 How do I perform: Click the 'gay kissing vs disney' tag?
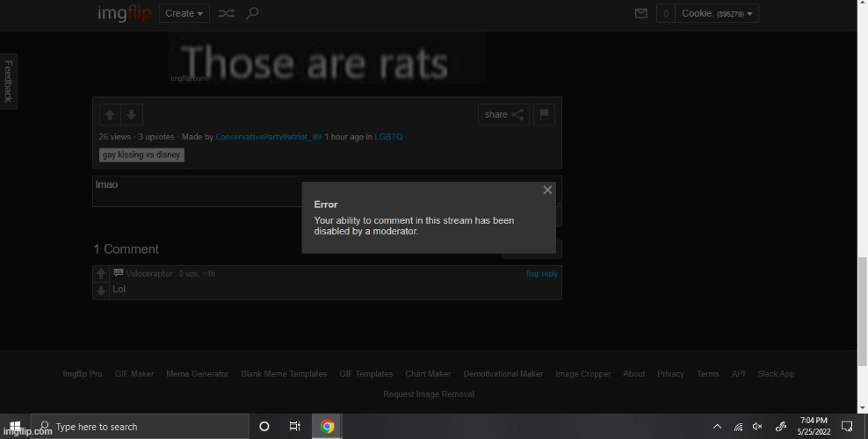pyautogui.click(x=141, y=155)
